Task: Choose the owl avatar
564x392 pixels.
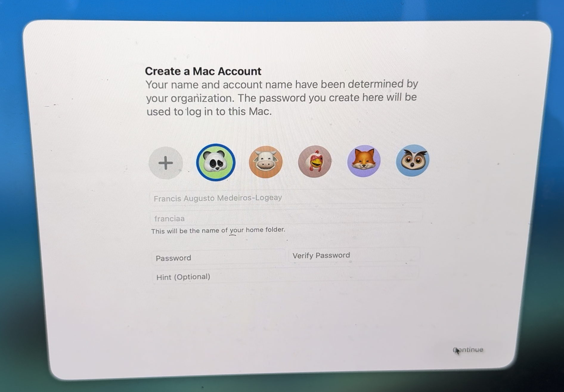Action: (x=413, y=160)
